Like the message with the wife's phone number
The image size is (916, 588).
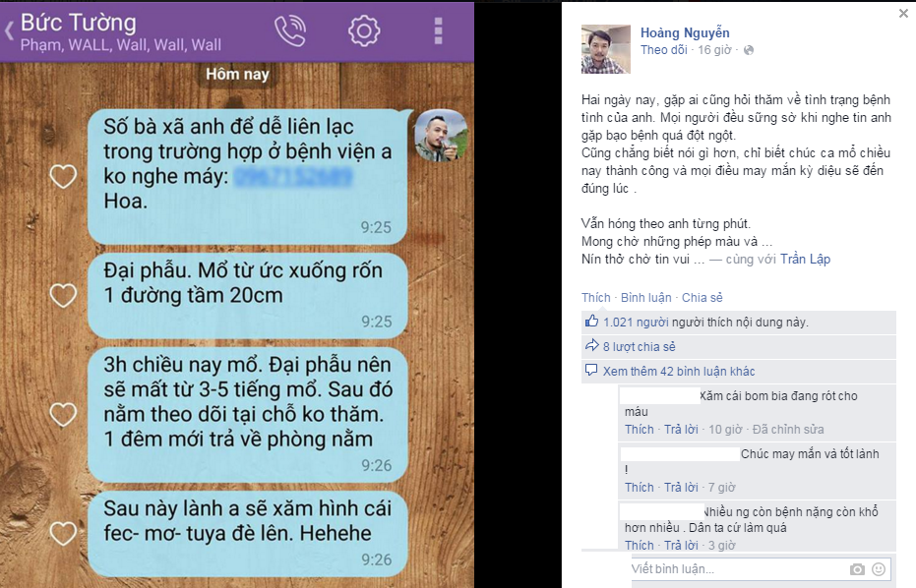point(63,176)
